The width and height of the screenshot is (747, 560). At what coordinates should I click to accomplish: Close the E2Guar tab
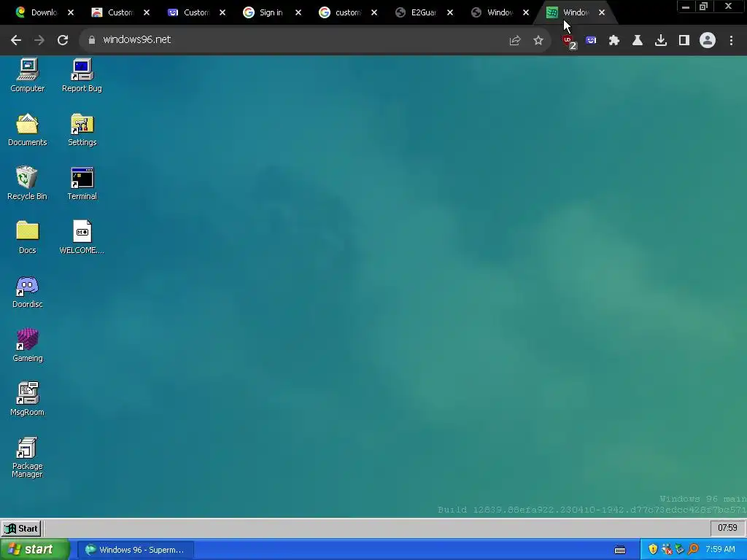(x=450, y=12)
